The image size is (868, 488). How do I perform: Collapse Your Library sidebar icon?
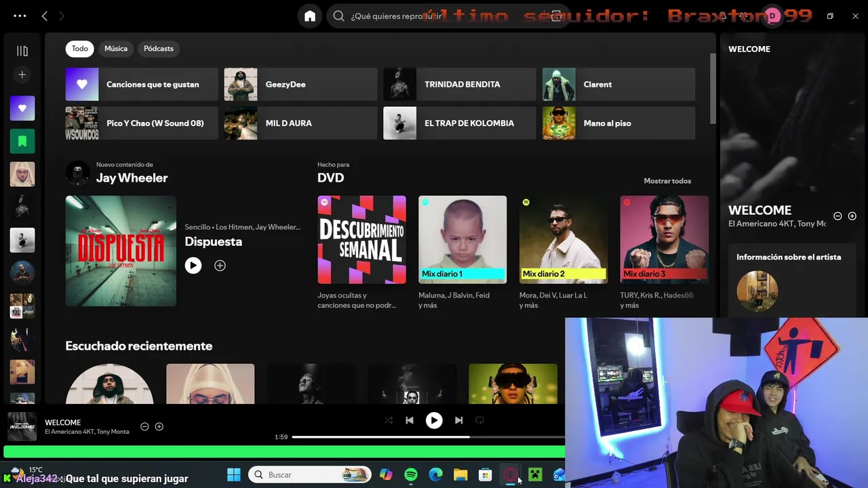click(22, 51)
